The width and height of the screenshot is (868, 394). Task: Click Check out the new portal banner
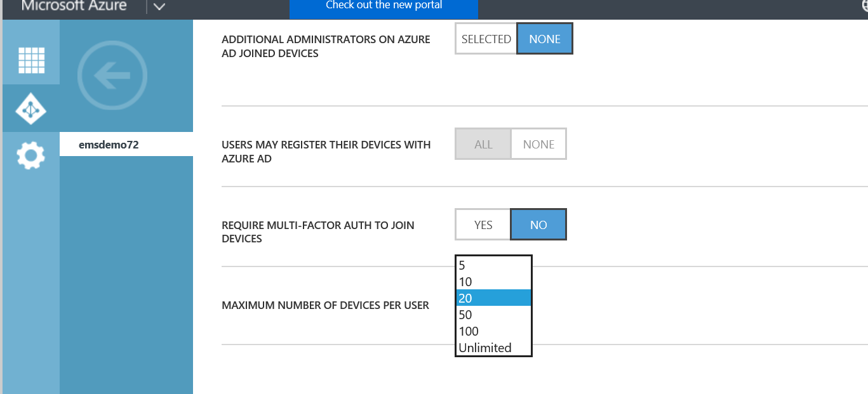(x=384, y=6)
